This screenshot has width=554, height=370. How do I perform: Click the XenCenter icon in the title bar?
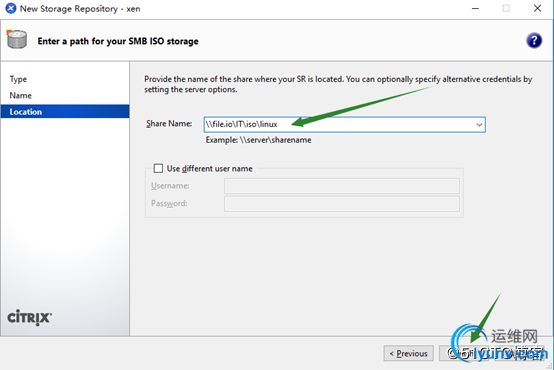click(x=11, y=8)
